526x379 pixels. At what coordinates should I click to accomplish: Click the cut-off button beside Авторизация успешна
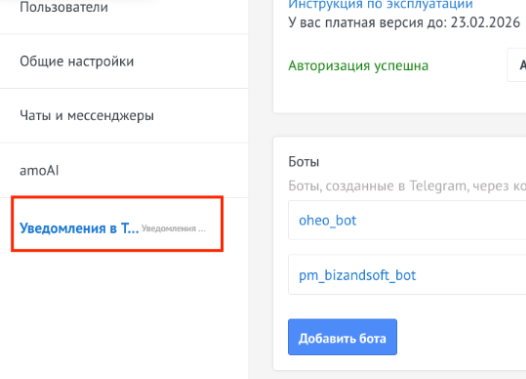517,65
